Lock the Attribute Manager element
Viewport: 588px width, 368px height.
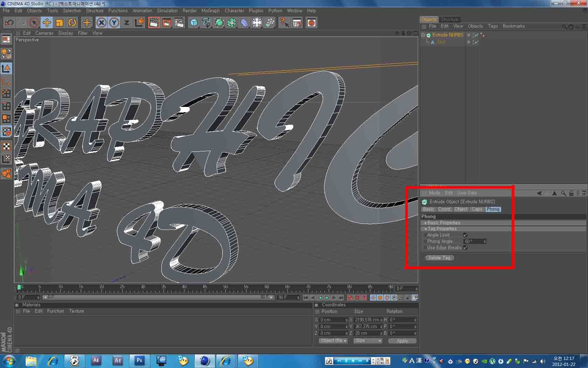[571, 193]
